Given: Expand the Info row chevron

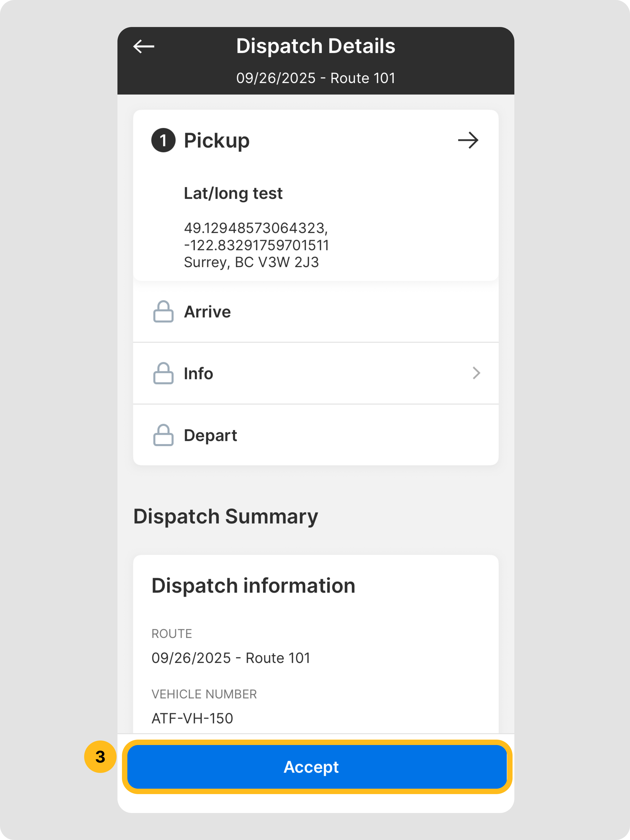Looking at the screenshot, I should point(476,373).
